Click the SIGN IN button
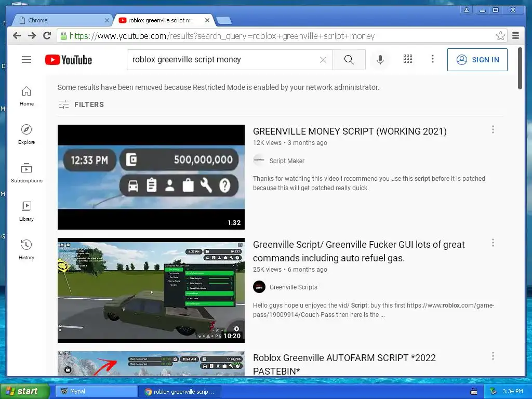The height and width of the screenshot is (399, 532). [477, 60]
